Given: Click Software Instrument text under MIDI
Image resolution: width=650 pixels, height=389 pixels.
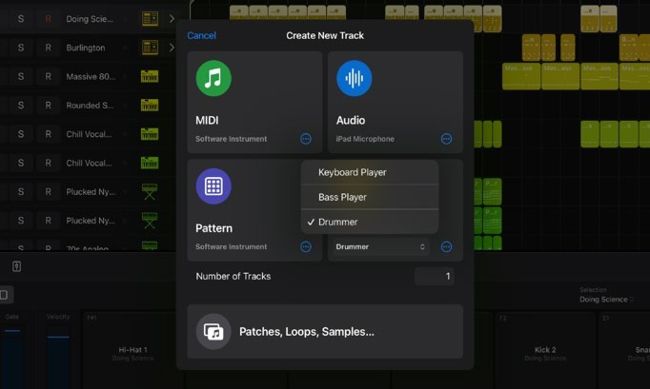Looking at the screenshot, I should 231,139.
